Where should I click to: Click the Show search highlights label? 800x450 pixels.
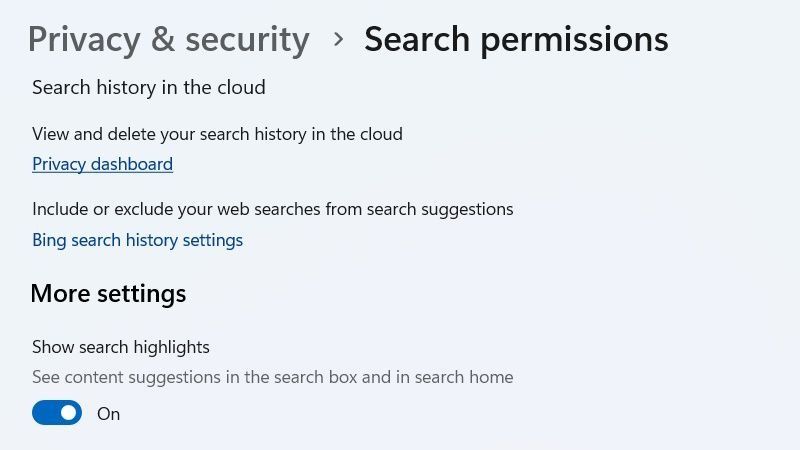(120, 347)
